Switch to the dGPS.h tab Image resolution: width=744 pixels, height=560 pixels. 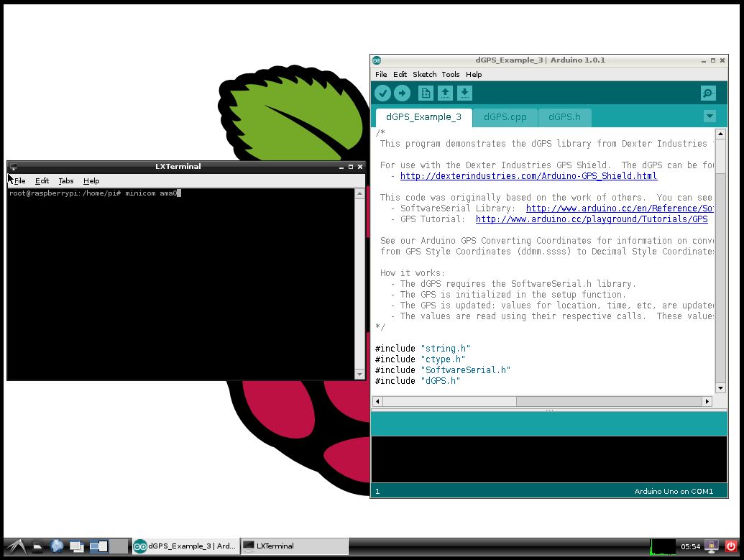pos(564,117)
